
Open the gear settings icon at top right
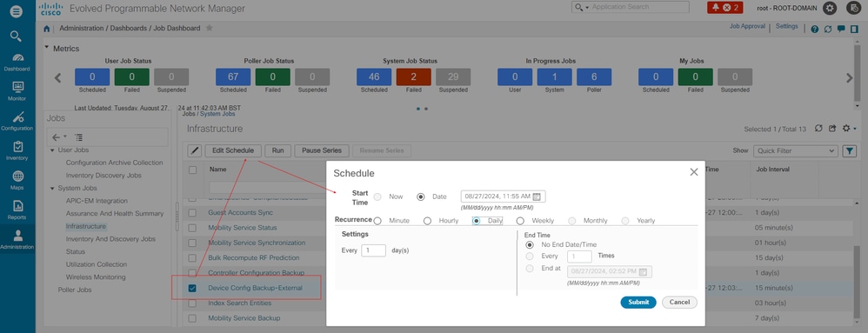(829, 8)
